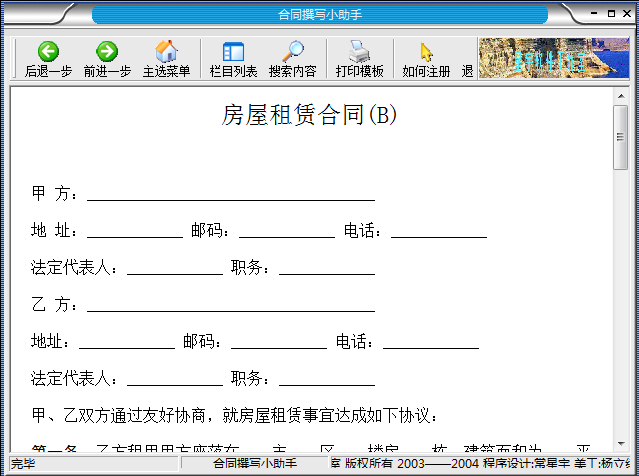Click the blank after first 电话 label

(x=438, y=231)
